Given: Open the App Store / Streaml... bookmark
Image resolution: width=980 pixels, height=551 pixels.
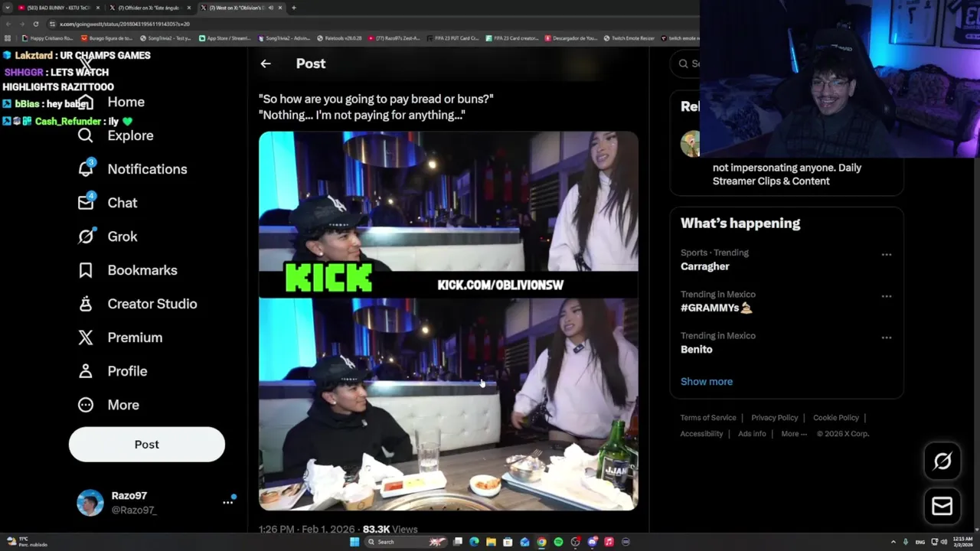Looking at the screenshot, I should (224, 38).
